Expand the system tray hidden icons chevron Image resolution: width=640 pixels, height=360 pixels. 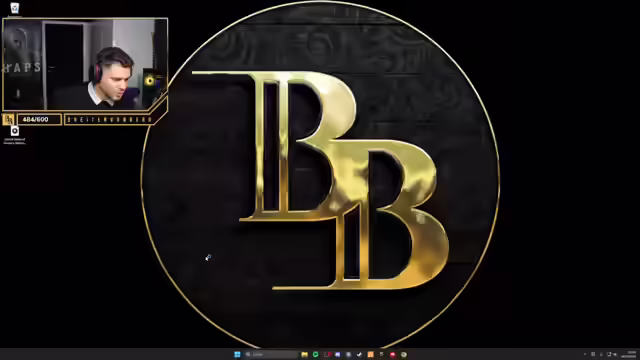pos(585,354)
